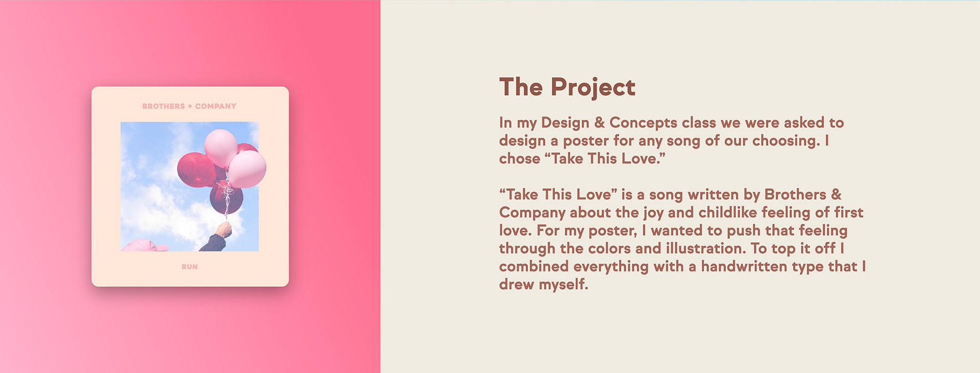Screen dimensions: 980x373
Task: Click the hand holding the balloon strings
Action: tap(224, 230)
